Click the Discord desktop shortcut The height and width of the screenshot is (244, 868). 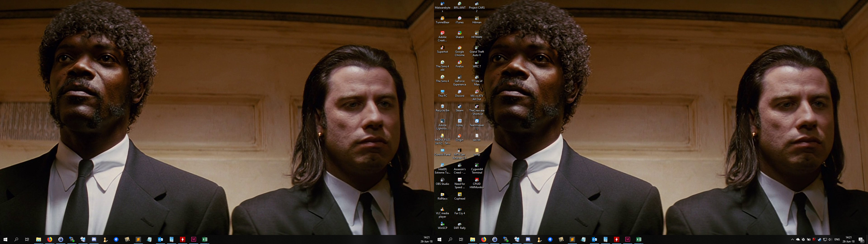[460, 93]
